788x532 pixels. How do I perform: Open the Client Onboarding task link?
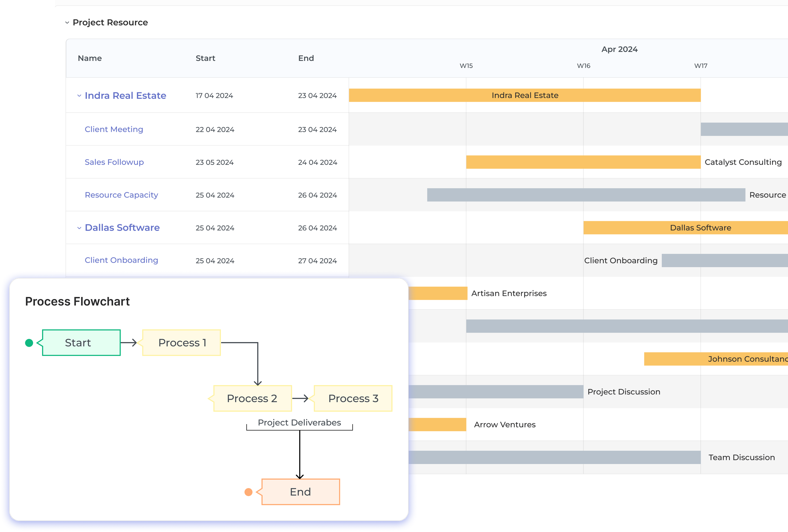121,260
